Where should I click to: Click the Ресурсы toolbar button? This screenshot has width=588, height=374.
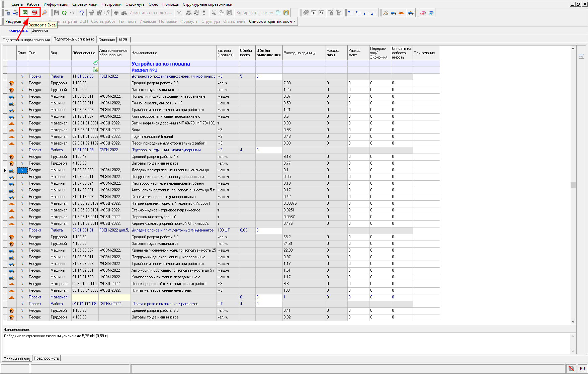[13, 21]
